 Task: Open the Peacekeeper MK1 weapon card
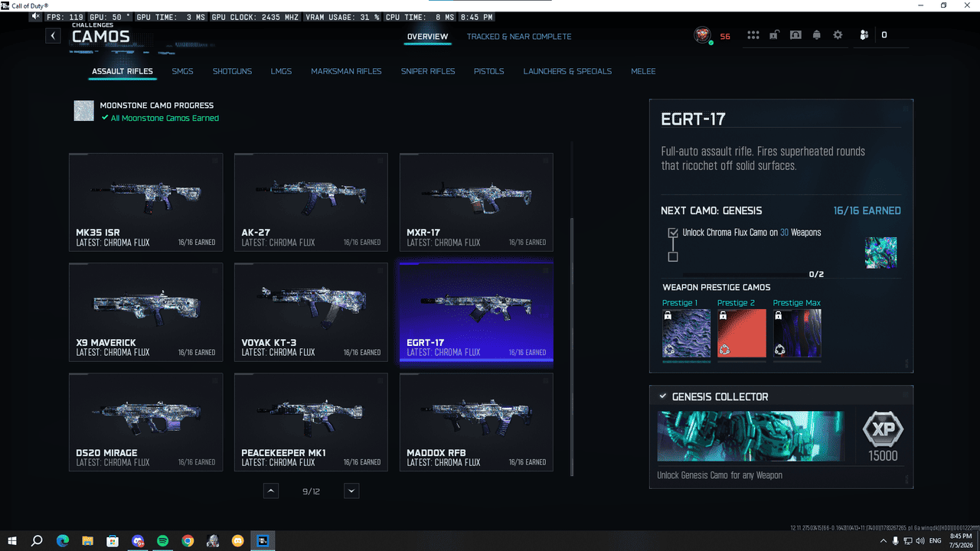point(311,422)
